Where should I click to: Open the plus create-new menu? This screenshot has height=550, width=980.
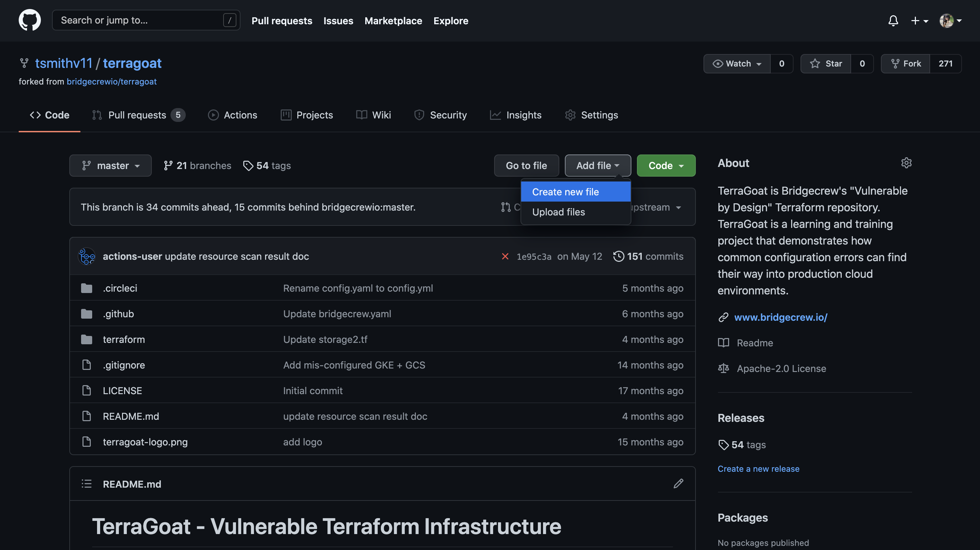click(919, 20)
